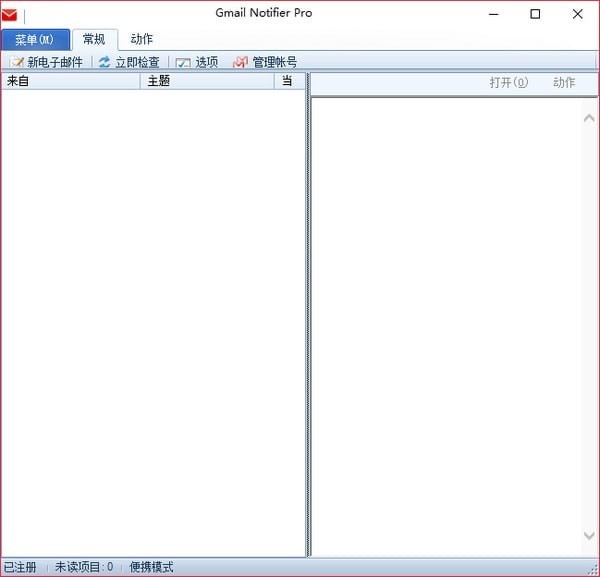Click the 立即检查 refresh icon

click(105, 62)
